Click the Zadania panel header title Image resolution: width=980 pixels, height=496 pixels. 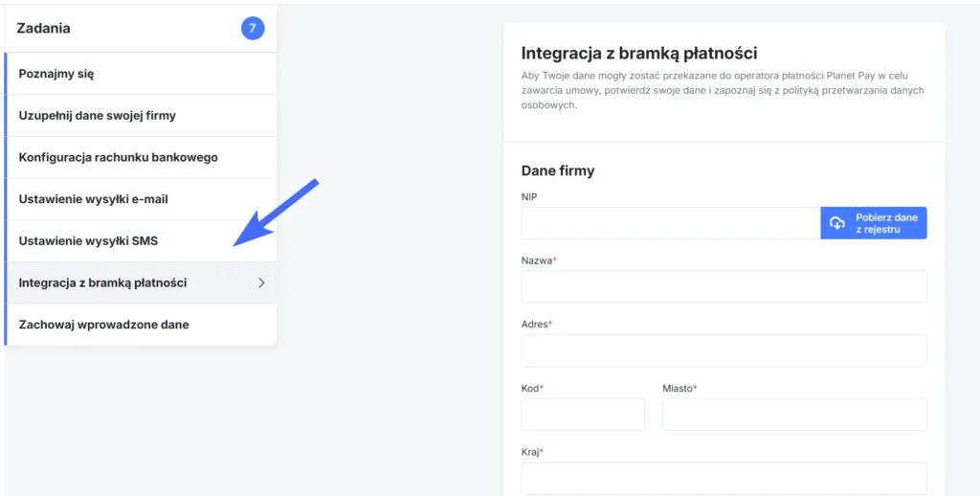[x=43, y=29]
